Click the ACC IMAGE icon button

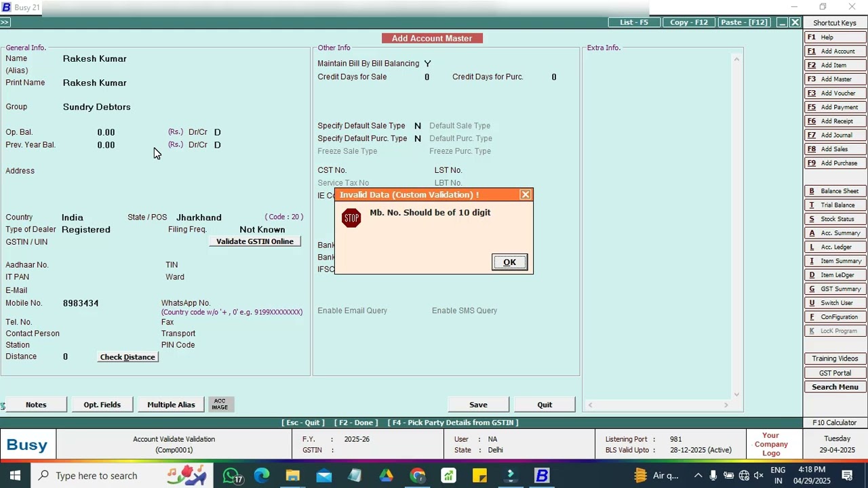point(220,405)
